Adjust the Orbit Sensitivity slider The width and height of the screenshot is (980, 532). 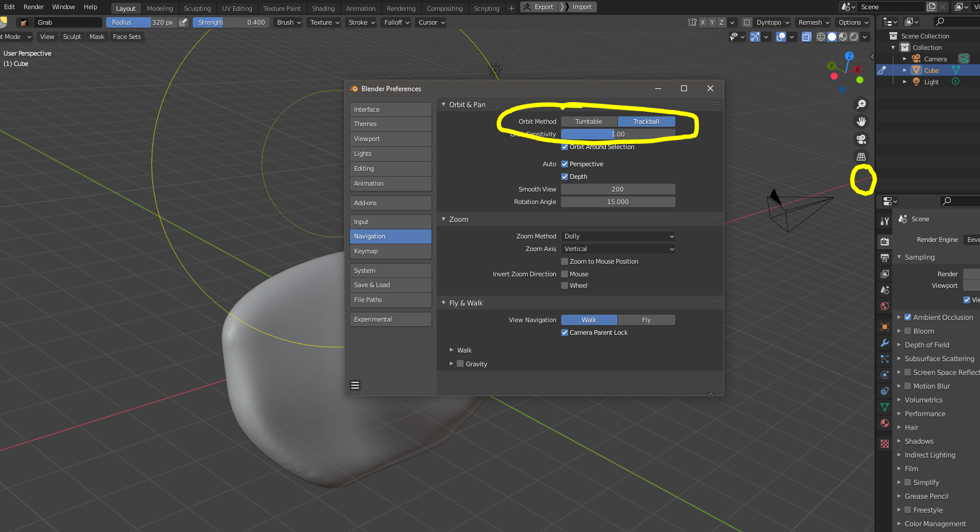click(x=618, y=134)
